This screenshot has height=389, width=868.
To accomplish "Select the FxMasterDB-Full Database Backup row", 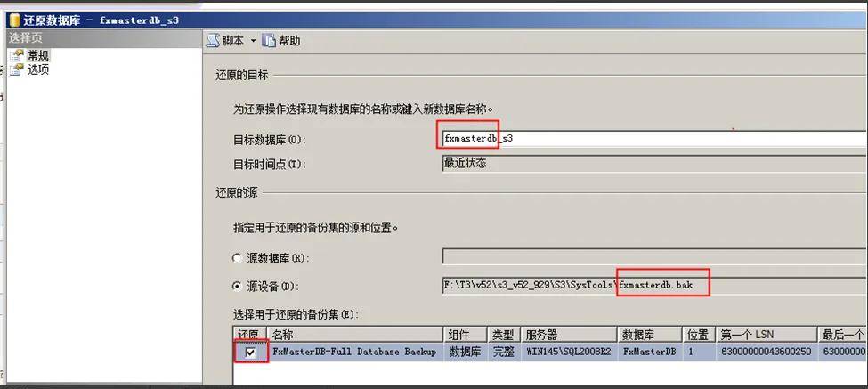I will (x=549, y=352).
